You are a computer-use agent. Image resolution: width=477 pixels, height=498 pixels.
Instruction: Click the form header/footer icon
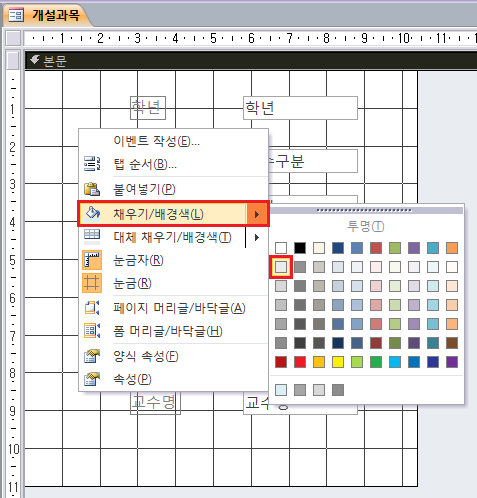click(92, 331)
